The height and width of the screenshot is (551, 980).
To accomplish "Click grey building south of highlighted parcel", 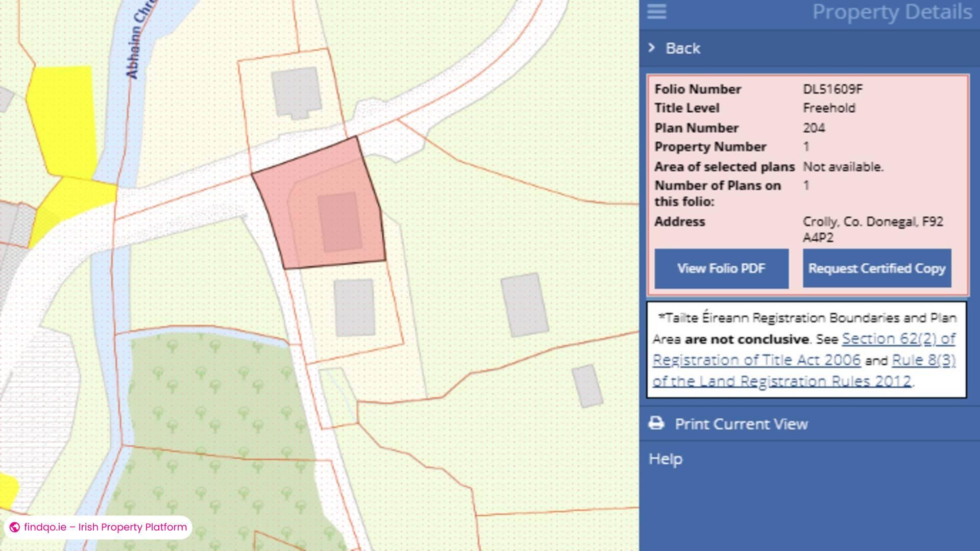I will pos(355,307).
